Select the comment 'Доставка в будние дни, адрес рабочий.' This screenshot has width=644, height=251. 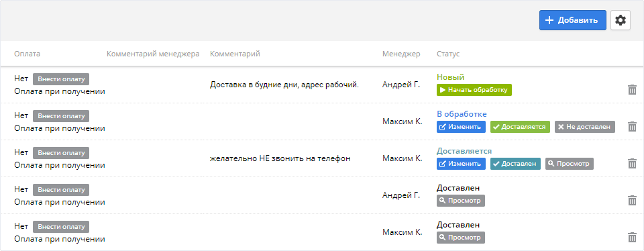pyautogui.click(x=284, y=85)
